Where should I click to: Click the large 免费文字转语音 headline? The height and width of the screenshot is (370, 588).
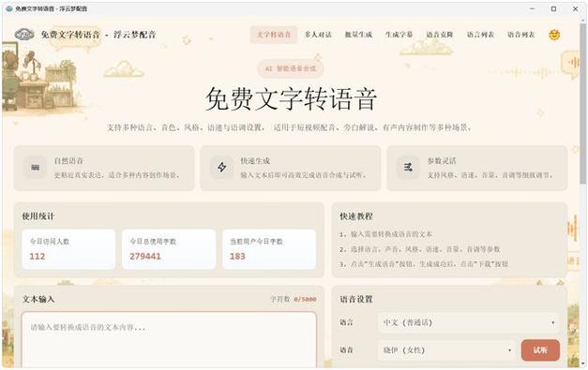[x=291, y=99]
